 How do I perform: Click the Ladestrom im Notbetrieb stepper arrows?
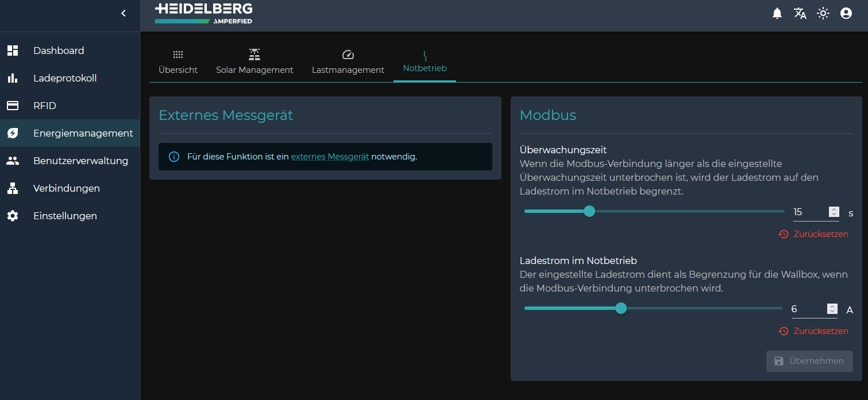coord(832,309)
